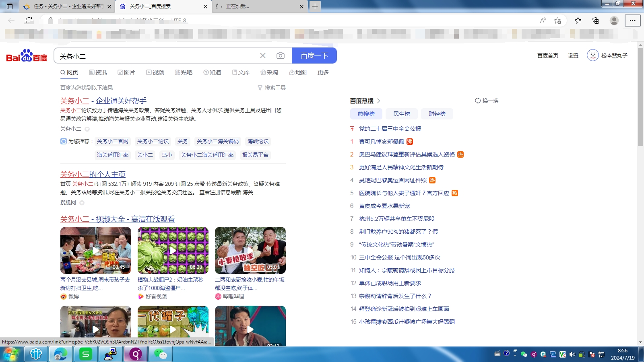This screenshot has height=362, width=644.
Task: Open the Edge browser taskbar icon
Action: (x=61, y=354)
